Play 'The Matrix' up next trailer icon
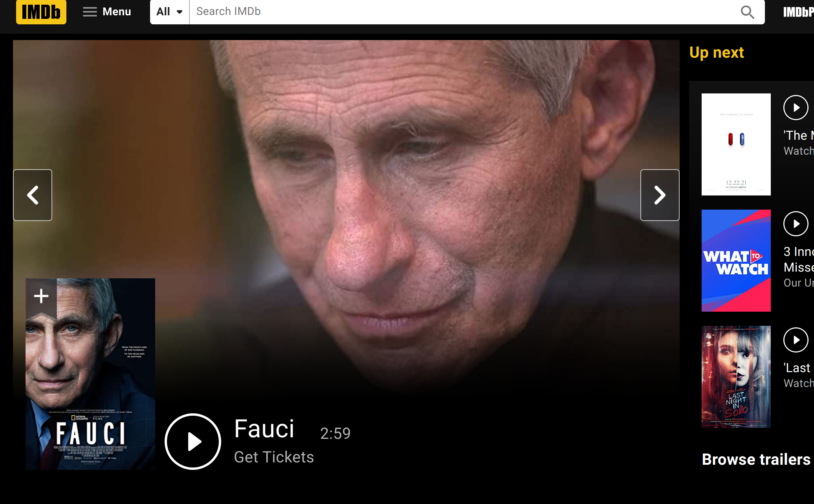 [x=796, y=108]
